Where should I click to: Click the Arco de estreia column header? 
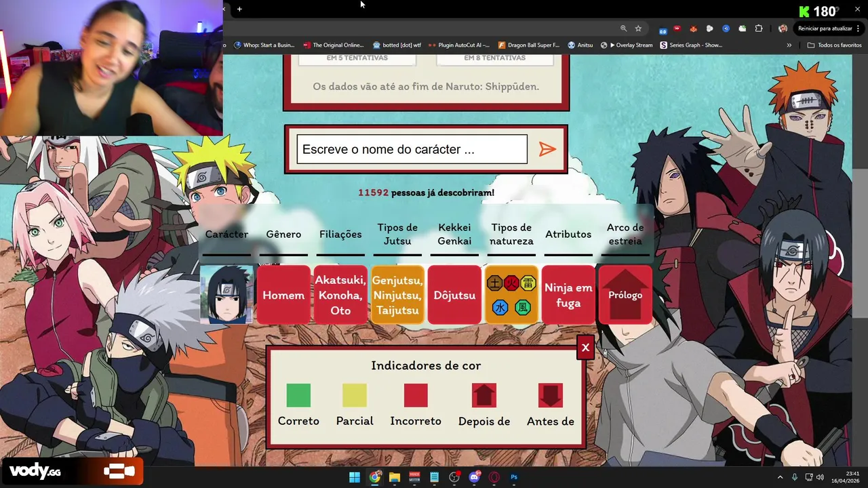coord(625,234)
